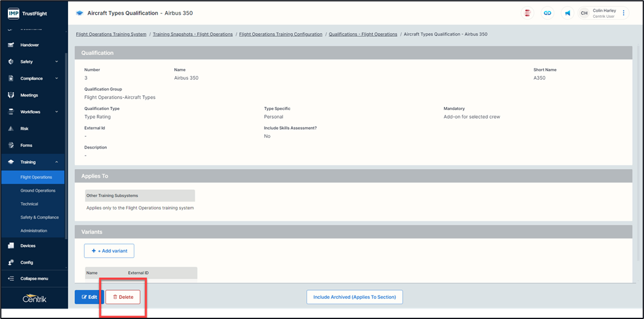
Task: Click the Forms icon in sidebar
Action: pos(11,146)
